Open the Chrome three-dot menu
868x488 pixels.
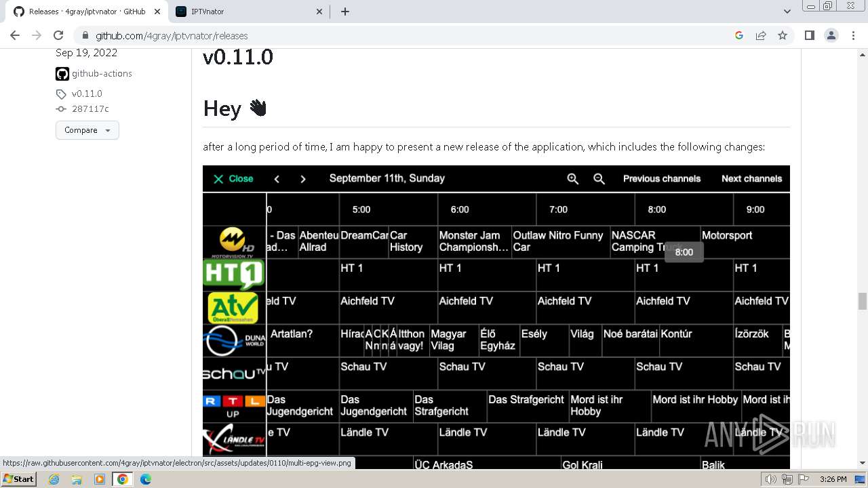pyautogui.click(x=852, y=35)
